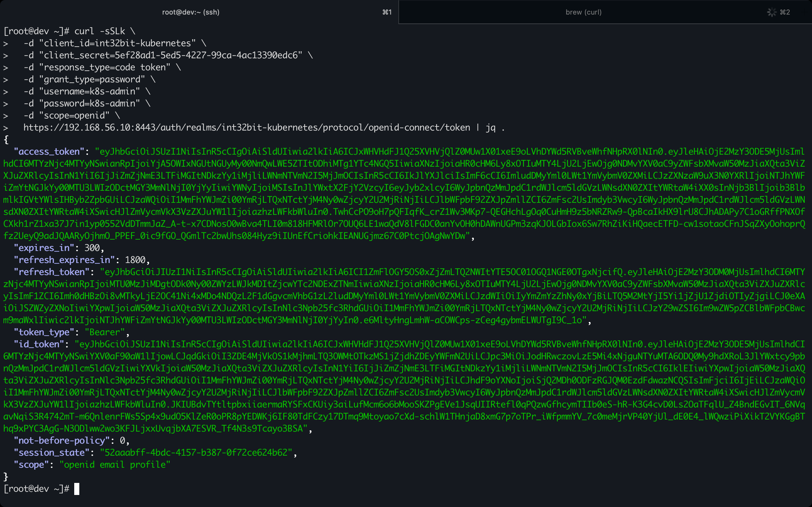The height and width of the screenshot is (507, 812).
Task: Switch to the brew (curl) tab
Action: pos(583,12)
